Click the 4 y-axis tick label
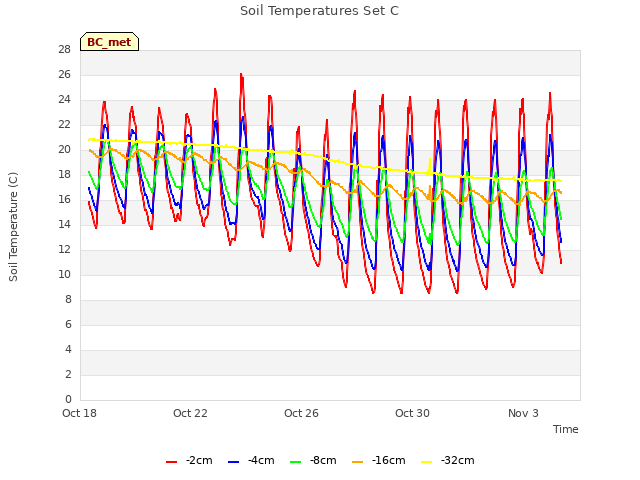The width and height of the screenshot is (640, 480). tap(68, 349)
